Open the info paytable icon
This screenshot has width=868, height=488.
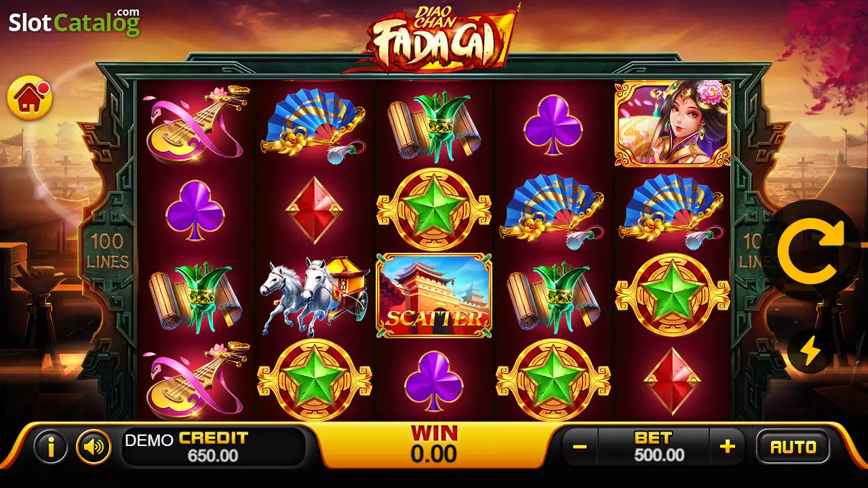[x=51, y=447]
